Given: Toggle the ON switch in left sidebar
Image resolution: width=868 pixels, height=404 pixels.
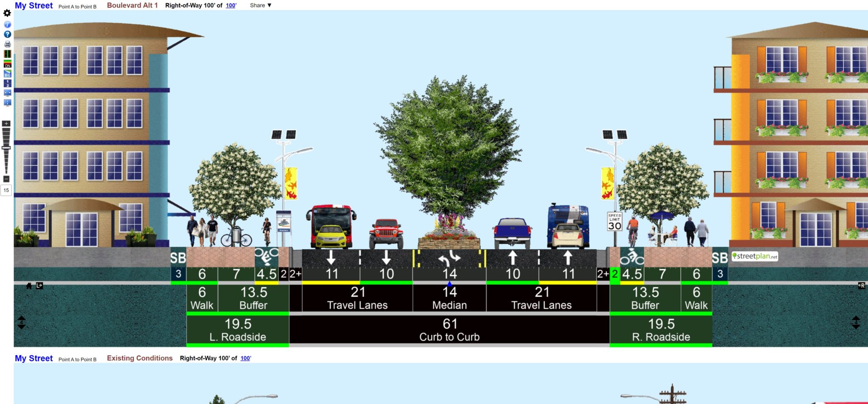Looking at the screenshot, I should coord(7,64).
